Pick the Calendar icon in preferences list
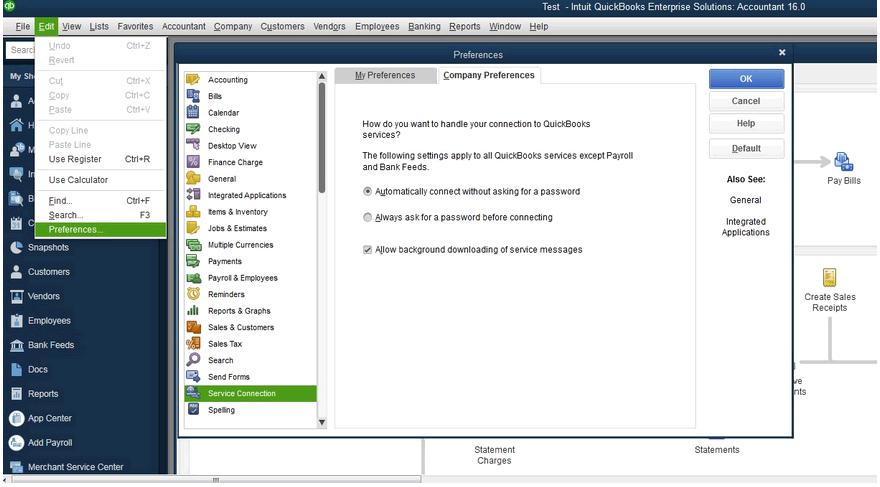This screenshot has width=880, height=487. click(x=193, y=112)
